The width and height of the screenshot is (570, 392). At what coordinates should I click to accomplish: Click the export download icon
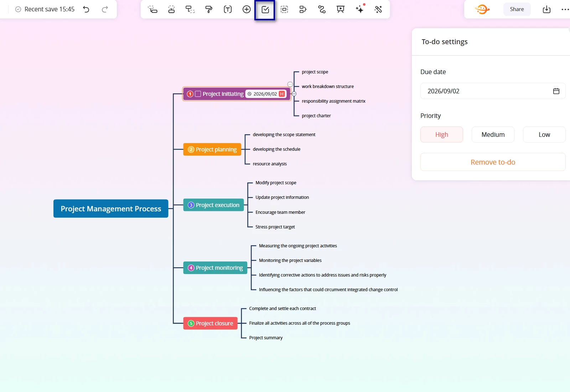pos(546,9)
